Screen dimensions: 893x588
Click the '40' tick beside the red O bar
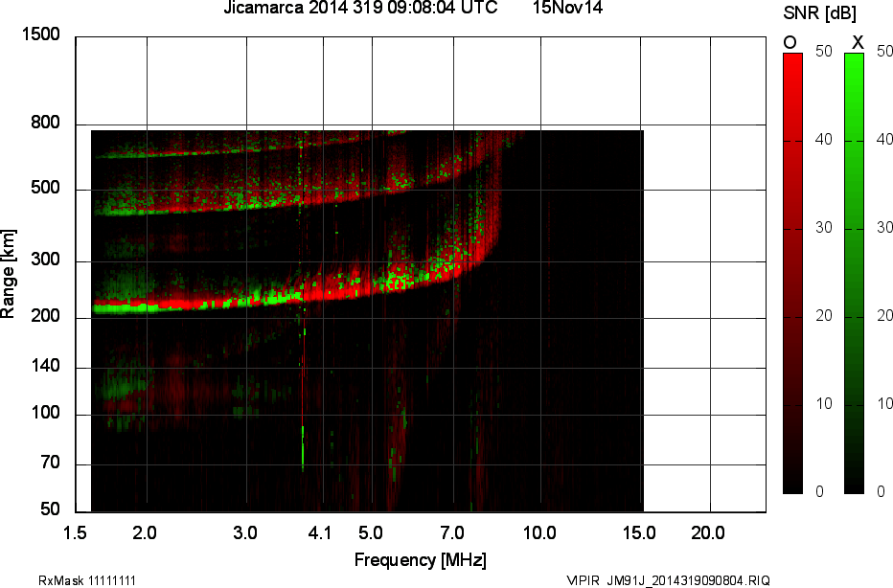823,140
